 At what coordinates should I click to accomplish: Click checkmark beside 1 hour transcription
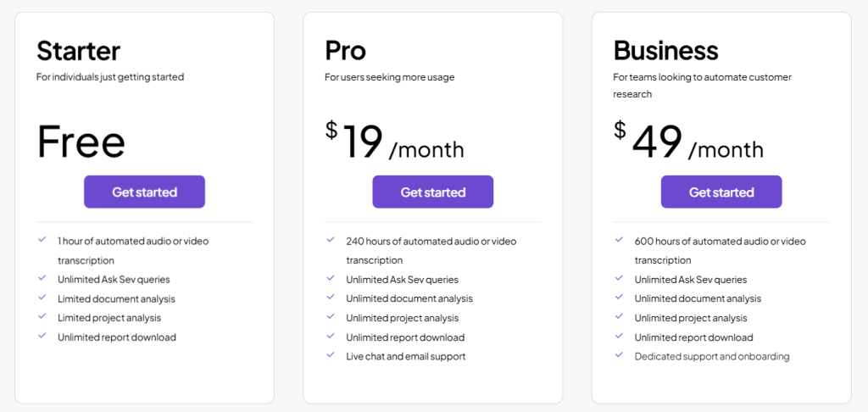(42, 240)
